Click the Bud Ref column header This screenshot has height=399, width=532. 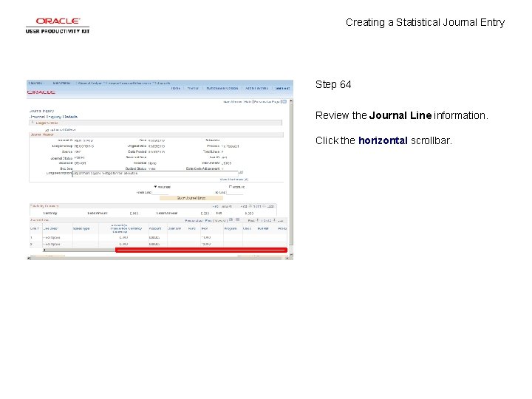[x=263, y=228]
